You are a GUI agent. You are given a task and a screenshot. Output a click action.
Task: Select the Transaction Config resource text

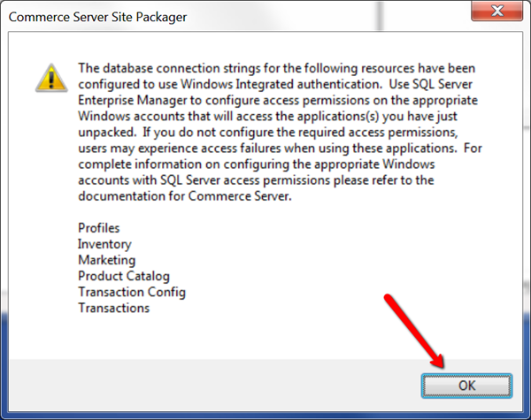(x=132, y=292)
